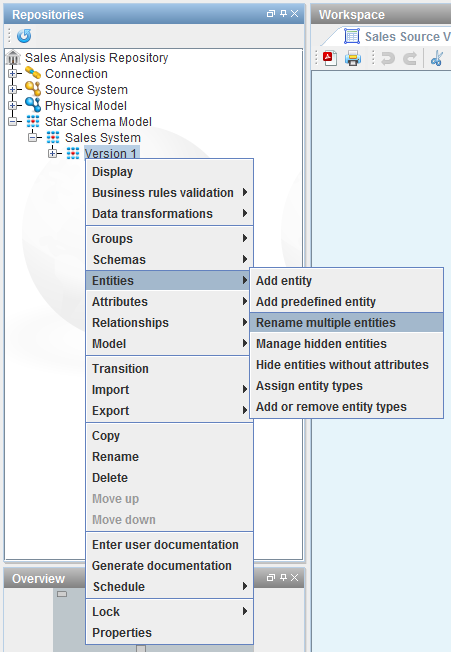Click the undo arrow icon
The width and height of the screenshot is (451, 652).
(387, 58)
